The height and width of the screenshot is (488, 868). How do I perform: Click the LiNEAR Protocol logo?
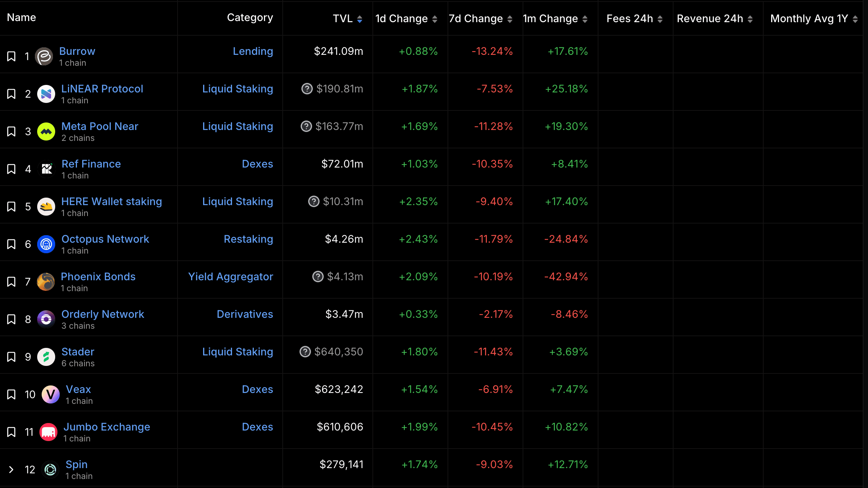(46, 94)
